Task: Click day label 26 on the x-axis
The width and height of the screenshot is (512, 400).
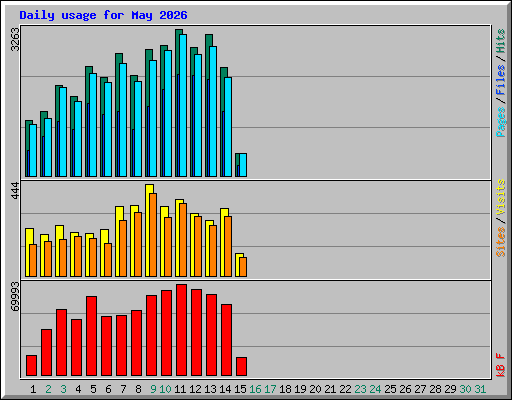Action: pyautogui.click(x=405, y=389)
